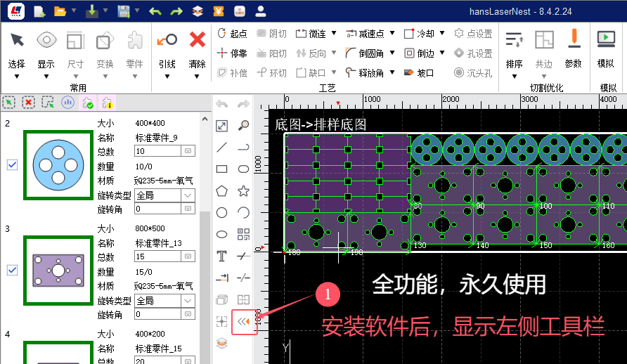Image resolution: width=627 pixels, height=364 pixels.
Task: Select the line drawing tool
Action: point(221,148)
